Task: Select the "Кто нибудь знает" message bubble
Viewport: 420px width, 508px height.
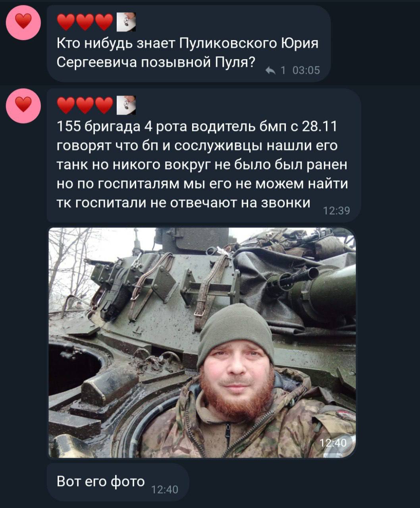Action: point(189,44)
